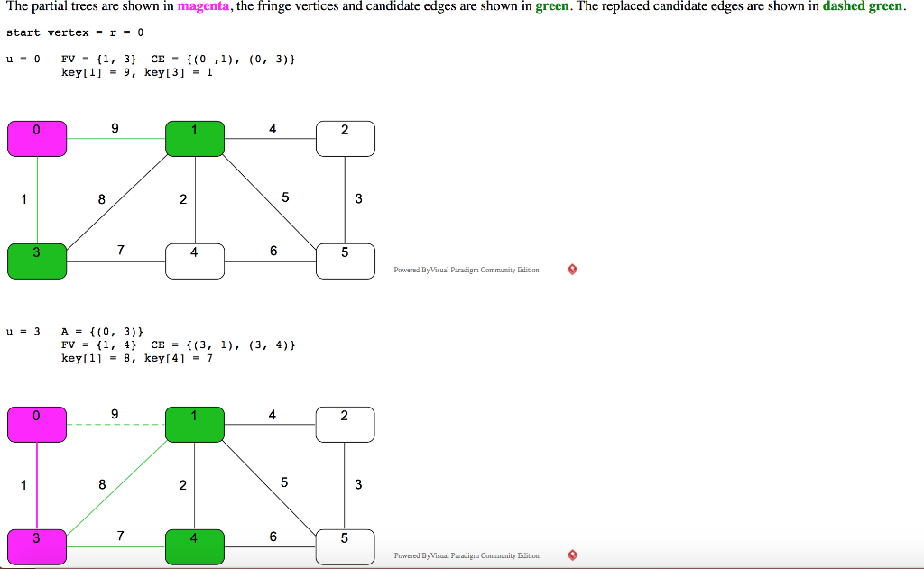Image resolution: width=924 pixels, height=569 pixels.
Task: Select green vertex 3 in upper graph
Action: [x=36, y=261]
